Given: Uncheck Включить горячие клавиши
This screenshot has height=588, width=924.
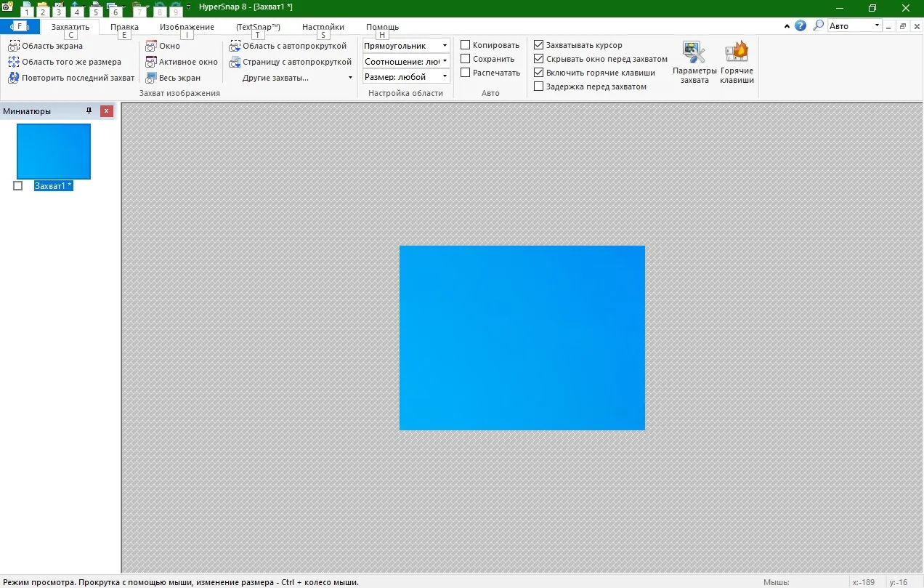Looking at the screenshot, I should pyautogui.click(x=538, y=73).
